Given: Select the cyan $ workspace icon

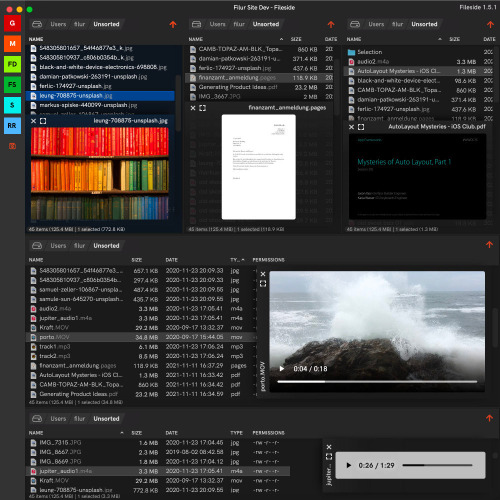Looking at the screenshot, I should click(12, 105).
